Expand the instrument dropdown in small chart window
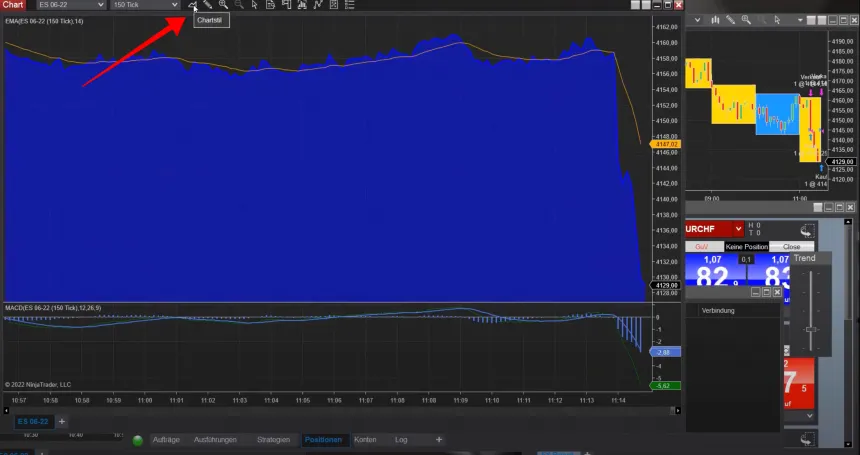 (x=697, y=20)
